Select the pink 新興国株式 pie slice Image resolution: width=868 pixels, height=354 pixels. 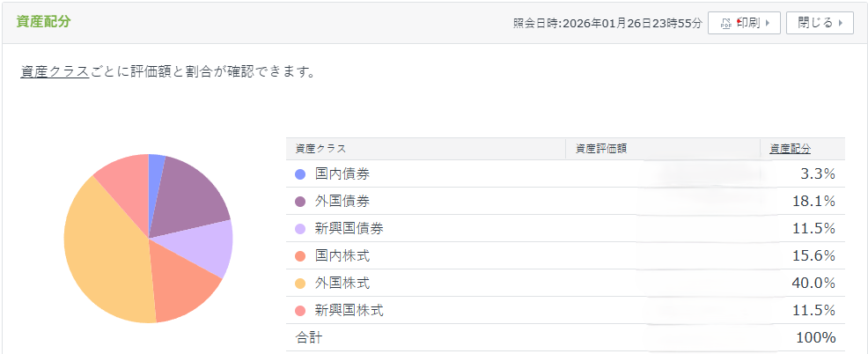coord(123,178)
